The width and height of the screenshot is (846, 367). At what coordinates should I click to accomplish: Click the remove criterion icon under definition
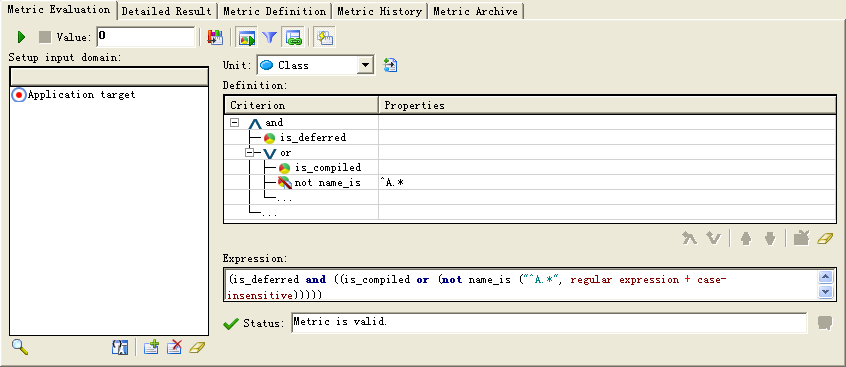801,237
